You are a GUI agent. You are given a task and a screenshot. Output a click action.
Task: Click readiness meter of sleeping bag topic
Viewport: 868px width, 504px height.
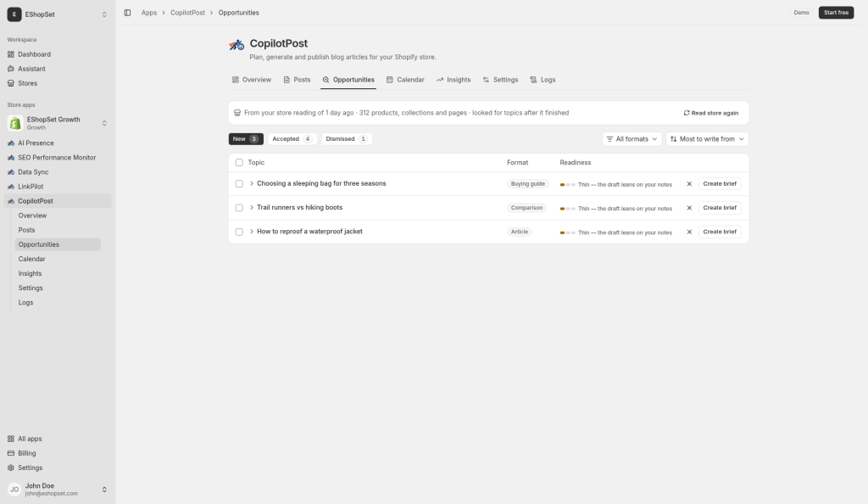(x=567, y=184)
